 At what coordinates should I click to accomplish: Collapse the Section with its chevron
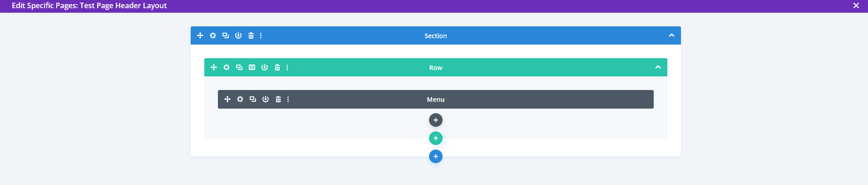pos(671,35)
